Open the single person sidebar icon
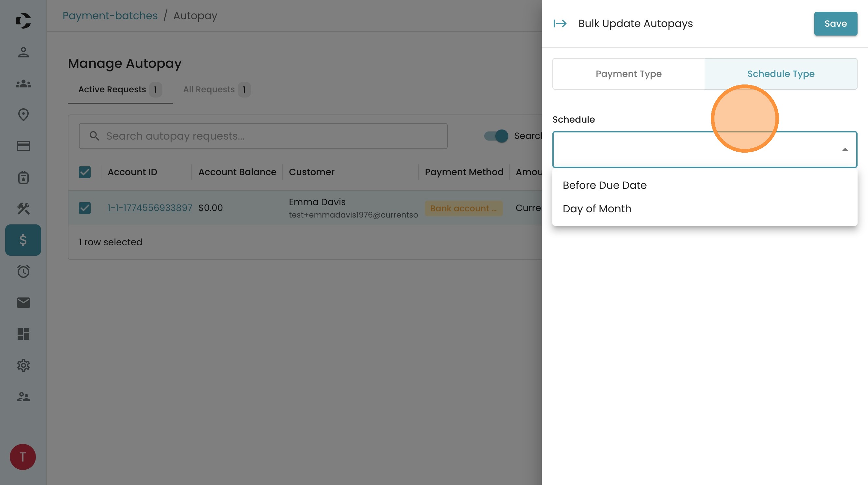 [23, 52]
